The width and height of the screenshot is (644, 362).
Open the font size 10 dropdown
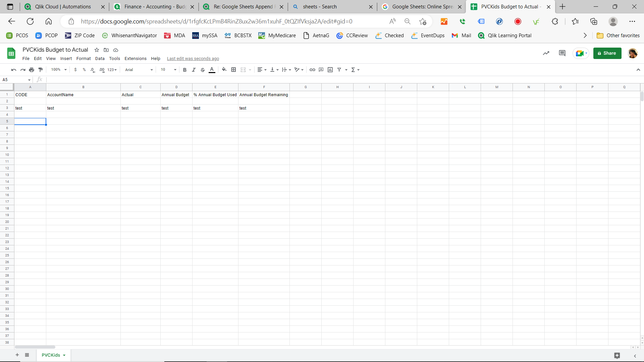(x=168, y=70)
